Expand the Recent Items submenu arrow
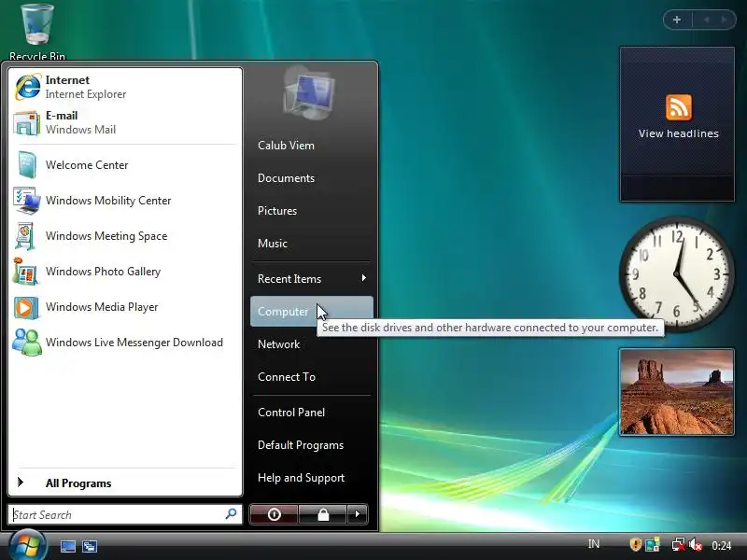This screenshot has width=747, height=560. [x=364, y=277]
